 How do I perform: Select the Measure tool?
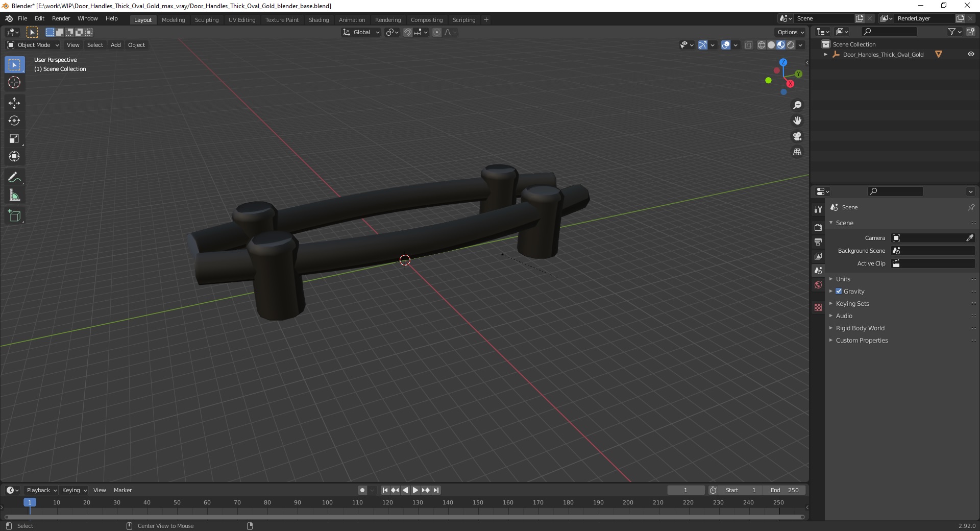(14, 195)
